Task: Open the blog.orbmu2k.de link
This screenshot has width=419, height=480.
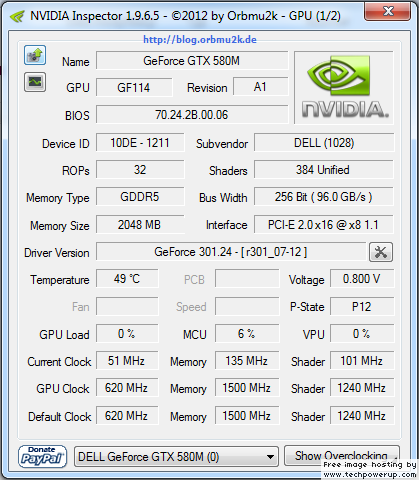Action: (200, 40)
